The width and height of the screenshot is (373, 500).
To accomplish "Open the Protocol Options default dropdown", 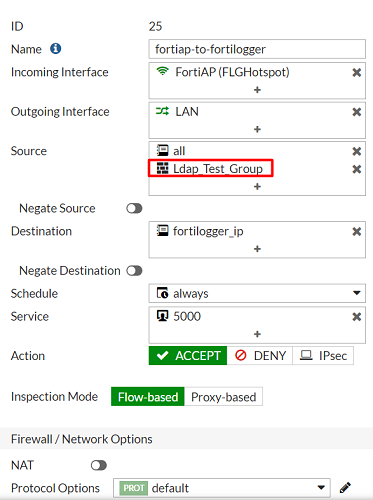I will click(x=222, y=488).
